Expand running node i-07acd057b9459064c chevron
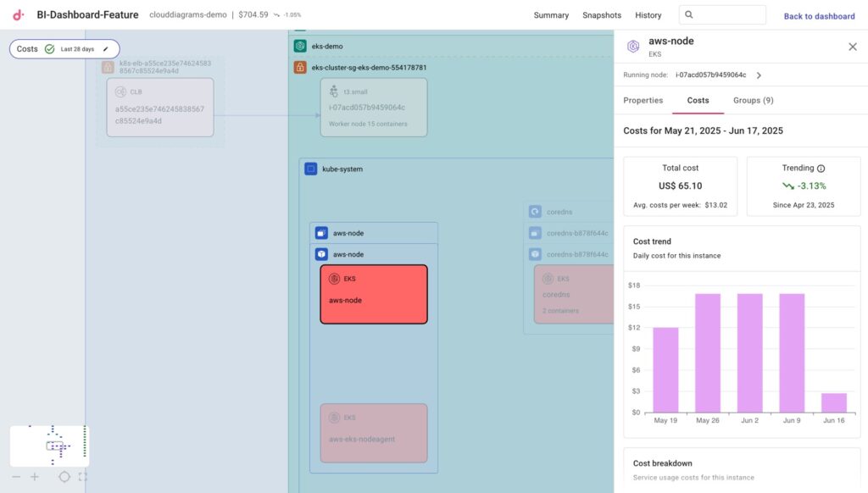This screenshot has height=493, width=868. 759,75
